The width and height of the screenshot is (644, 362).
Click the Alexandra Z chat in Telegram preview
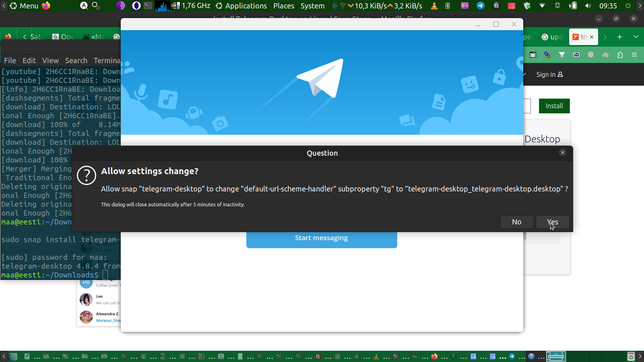point(99,317)
